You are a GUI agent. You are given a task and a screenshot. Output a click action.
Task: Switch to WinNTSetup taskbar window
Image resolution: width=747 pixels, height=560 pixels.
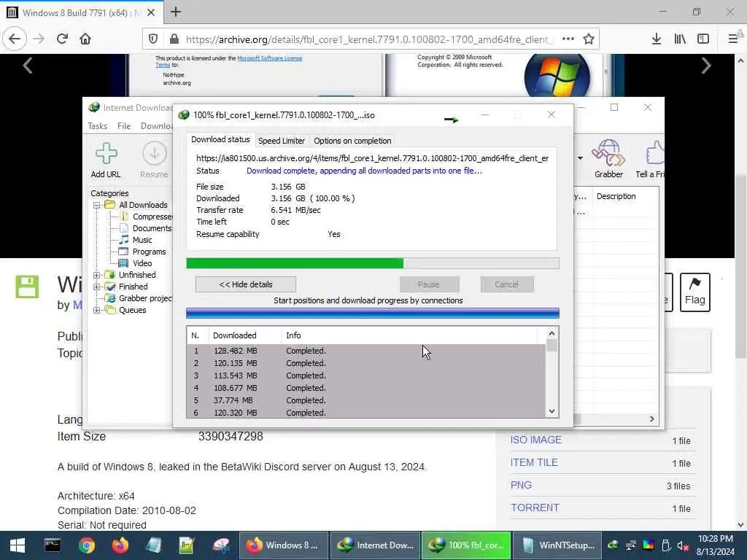point(558,545)
